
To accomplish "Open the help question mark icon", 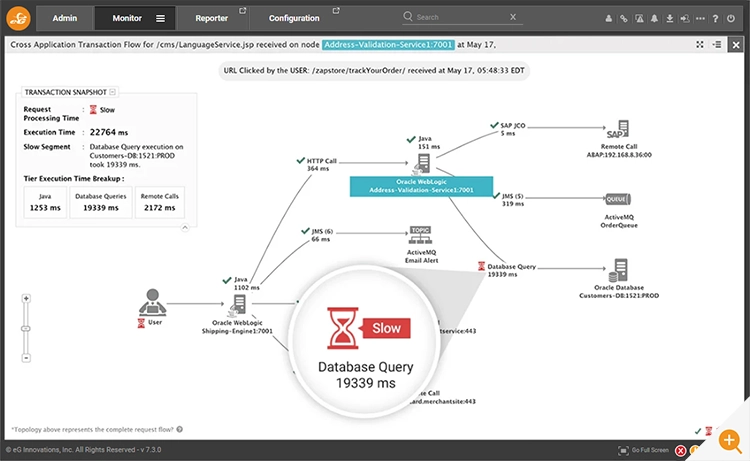I will (x=715, y=19).
